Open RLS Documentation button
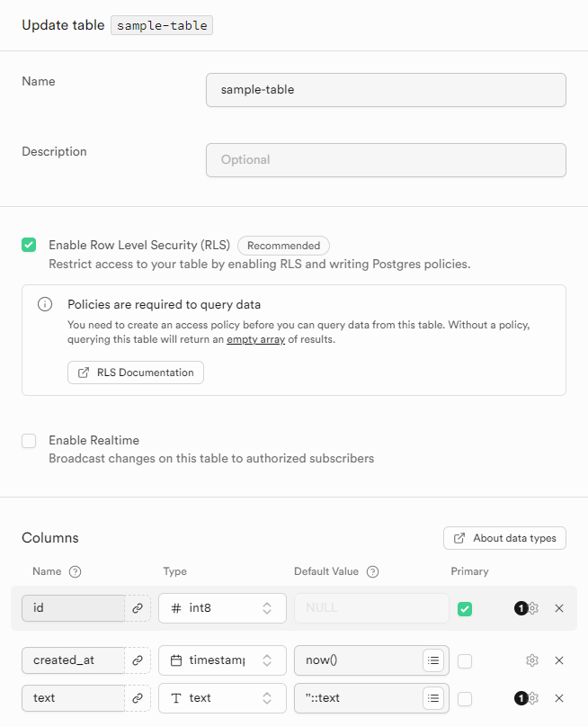Screen dimensions: 588x727 click(136, 372)
